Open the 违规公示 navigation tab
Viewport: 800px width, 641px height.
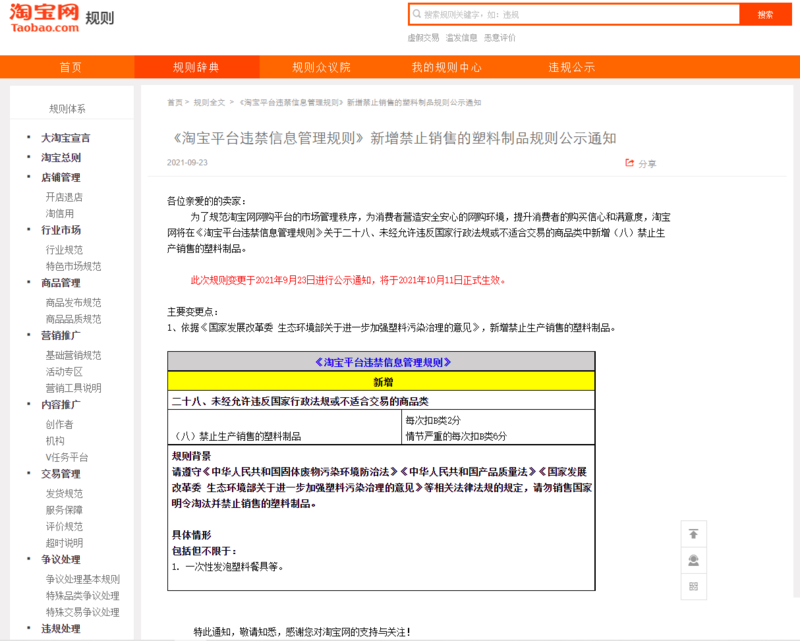571,67
